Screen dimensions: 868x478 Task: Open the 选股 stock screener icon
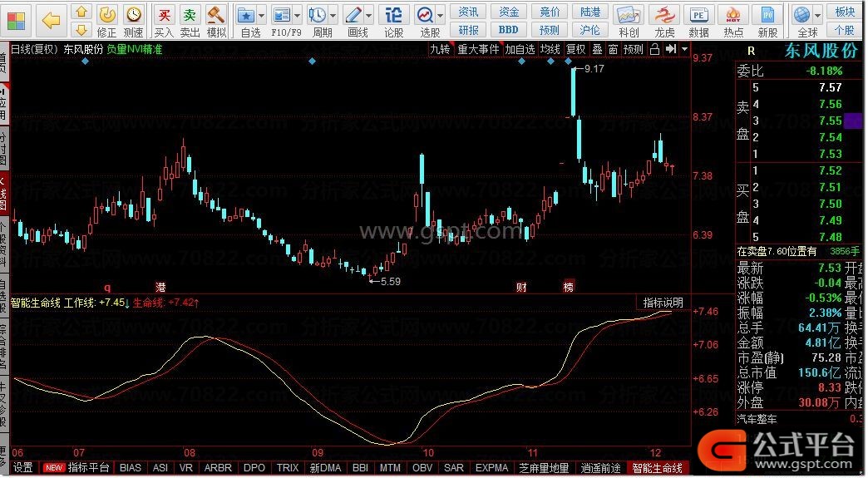[425, 15]
